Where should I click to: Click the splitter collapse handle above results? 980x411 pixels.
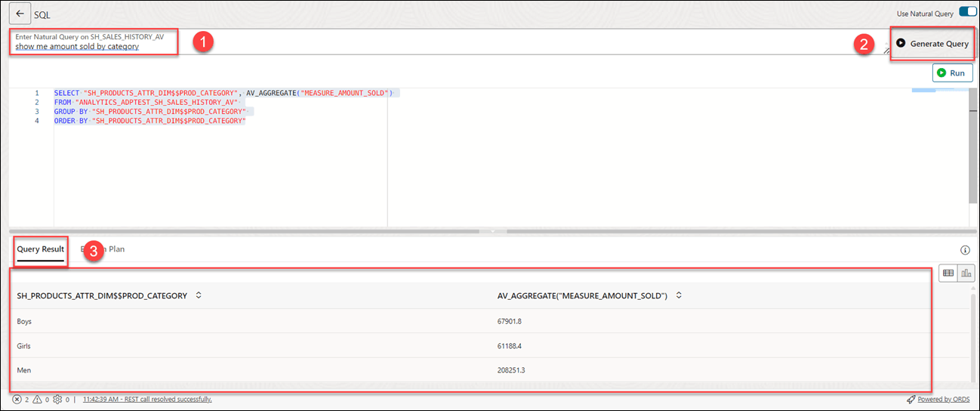(492, 231)
